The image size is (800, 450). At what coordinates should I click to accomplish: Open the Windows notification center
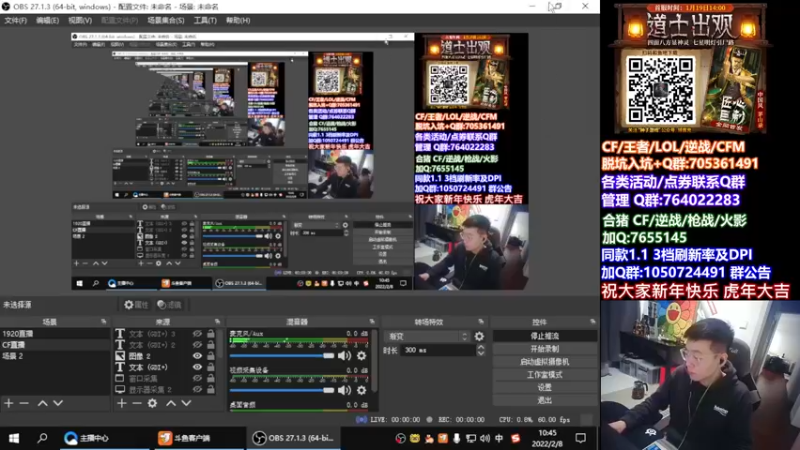point(581,438)
